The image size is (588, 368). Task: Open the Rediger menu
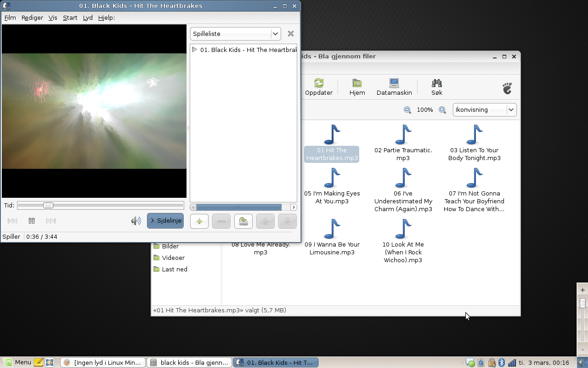[x=32, y=17]
